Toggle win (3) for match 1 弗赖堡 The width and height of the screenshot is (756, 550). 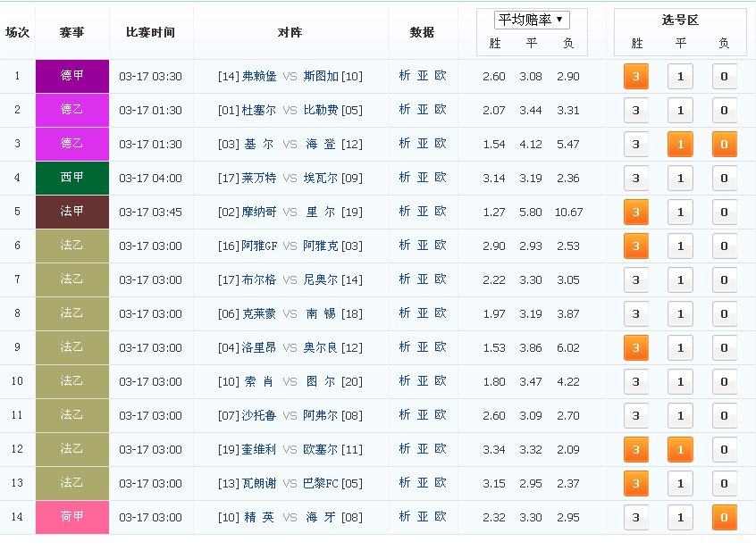[x=636, y=76]
